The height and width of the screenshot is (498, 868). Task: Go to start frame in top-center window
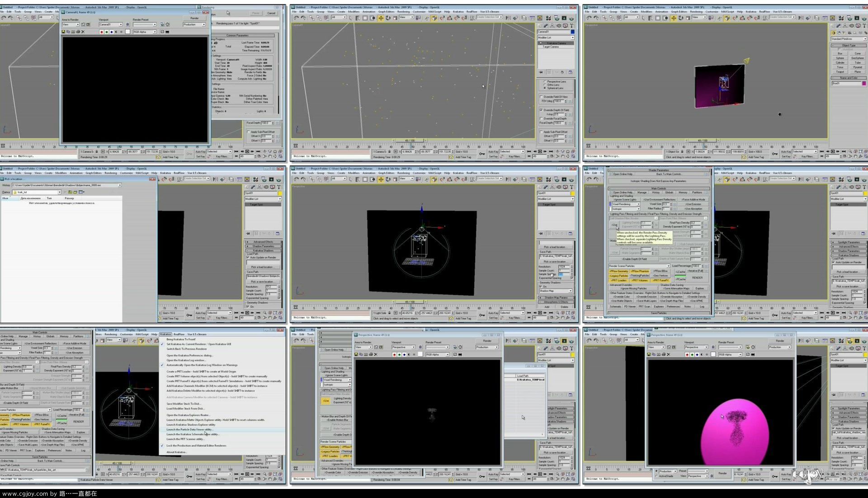pyautogui.click(x=529, y=151)
